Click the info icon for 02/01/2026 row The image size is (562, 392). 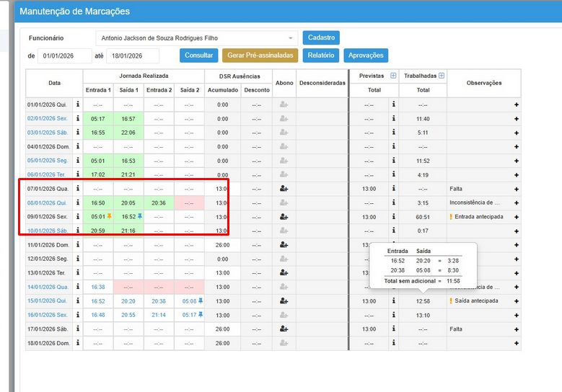coord(77,119)
